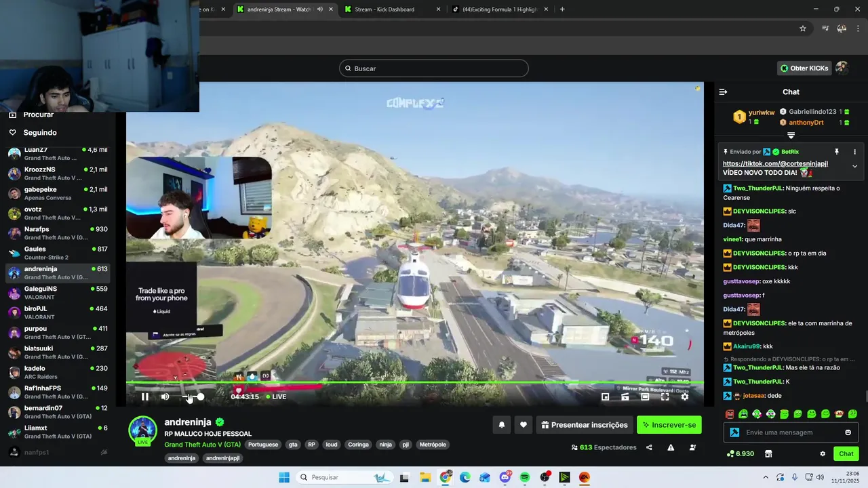
Task: Expand the chat leaderboard chevron
Action: (791, 136)
